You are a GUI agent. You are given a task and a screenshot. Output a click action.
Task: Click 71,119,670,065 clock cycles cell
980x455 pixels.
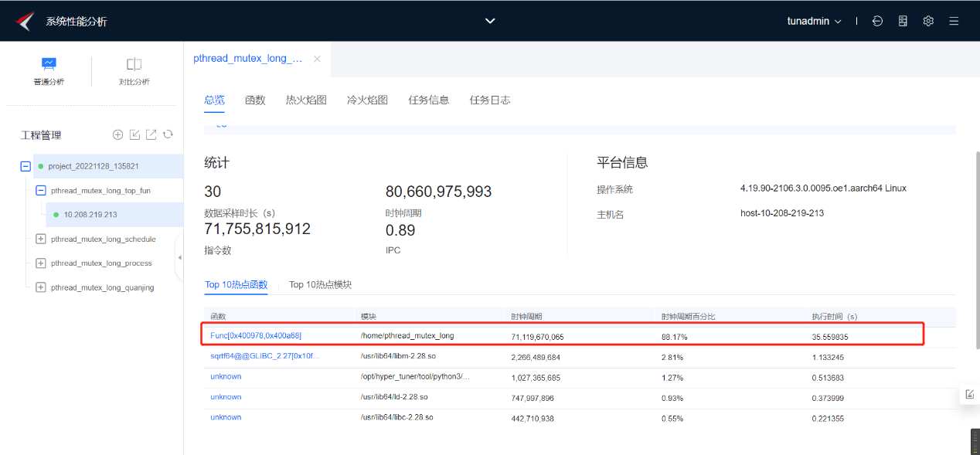(537, 337)
